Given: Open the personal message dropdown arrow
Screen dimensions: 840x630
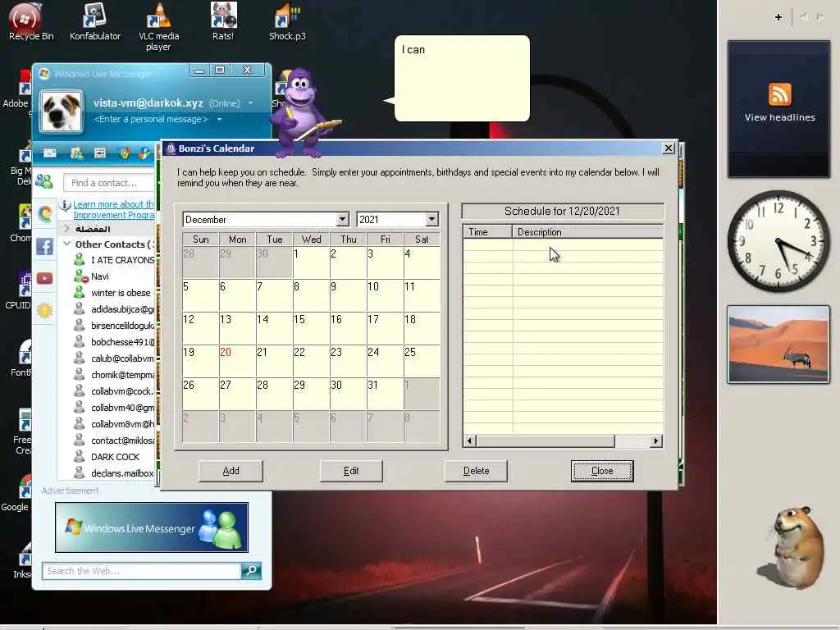Looking at the screenshot, I should (x=219, y=119).
